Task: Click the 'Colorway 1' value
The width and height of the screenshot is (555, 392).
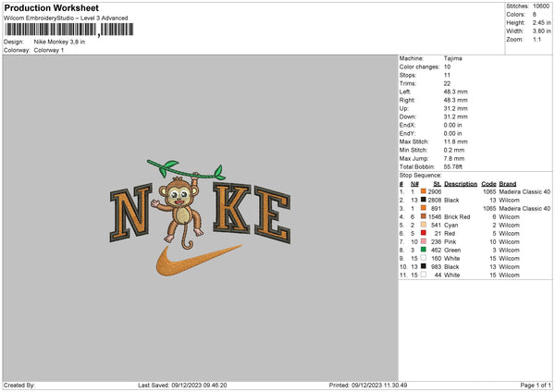Action: [x=49, y=50]
